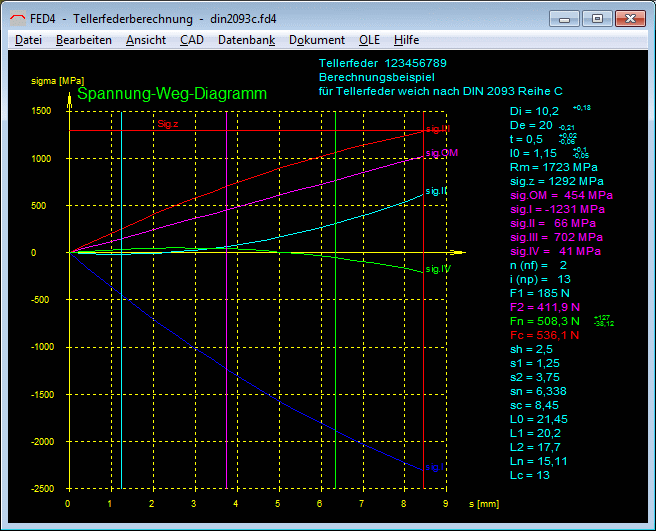Close the FED4 window
This screenshot has width=656, height=531.
pos(630,18)
